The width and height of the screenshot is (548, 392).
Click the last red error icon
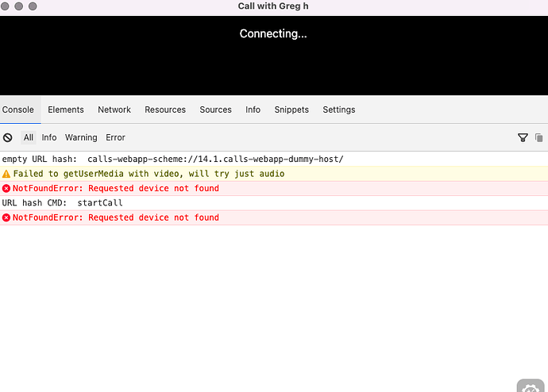click(6, 218)
